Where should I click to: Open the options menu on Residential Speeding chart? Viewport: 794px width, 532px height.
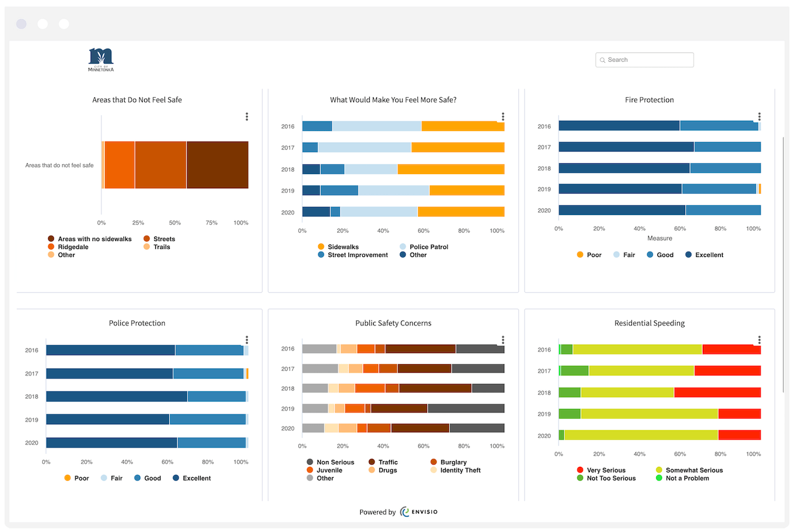759,340
